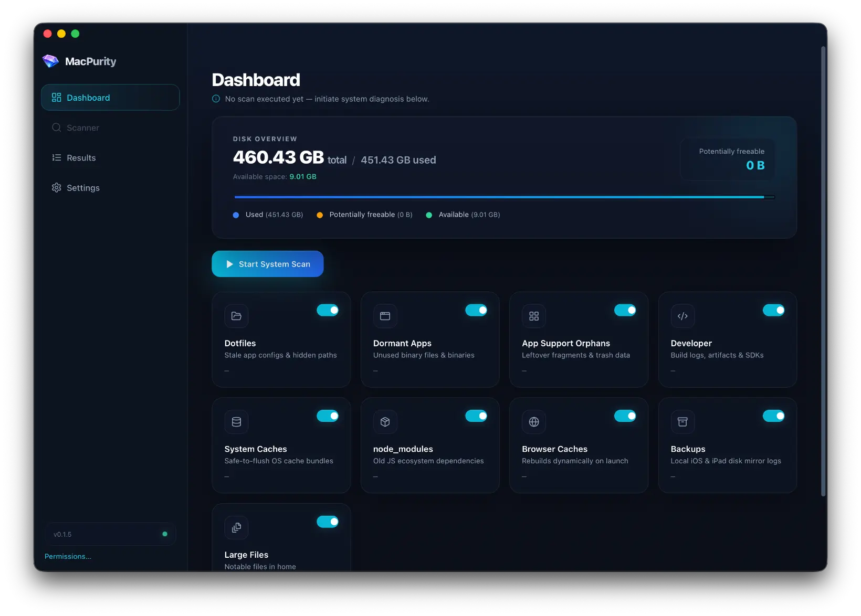Toggle the node_modules scan switch
861x616 pixels.
pos(476,416)
